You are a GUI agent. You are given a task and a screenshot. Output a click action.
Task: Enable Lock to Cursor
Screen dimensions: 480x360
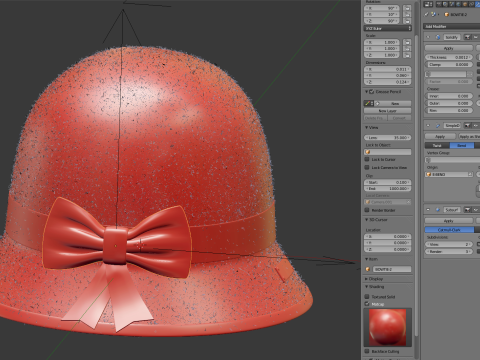coord(367,160)
